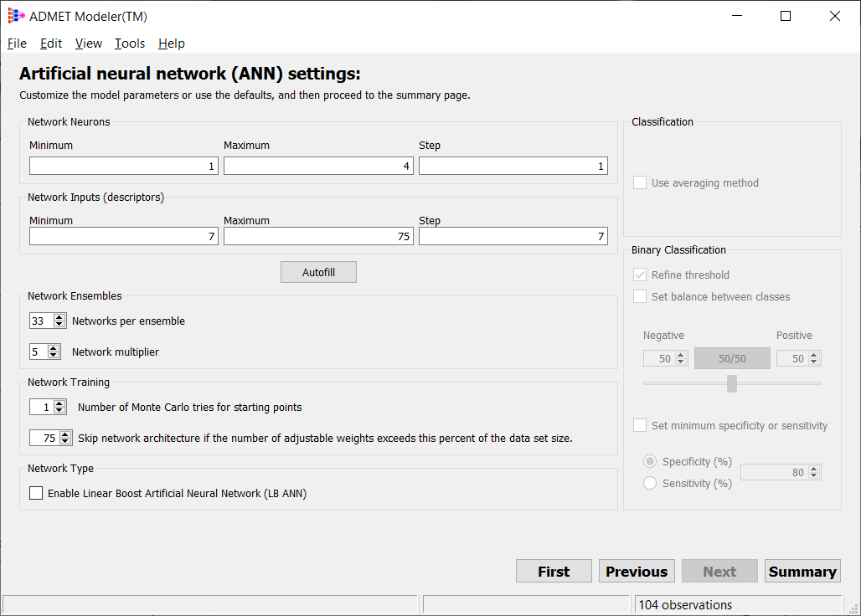Select the Sensitivity (%) radio button
This screenshot has height=616, width=861.
coord(650,483)
